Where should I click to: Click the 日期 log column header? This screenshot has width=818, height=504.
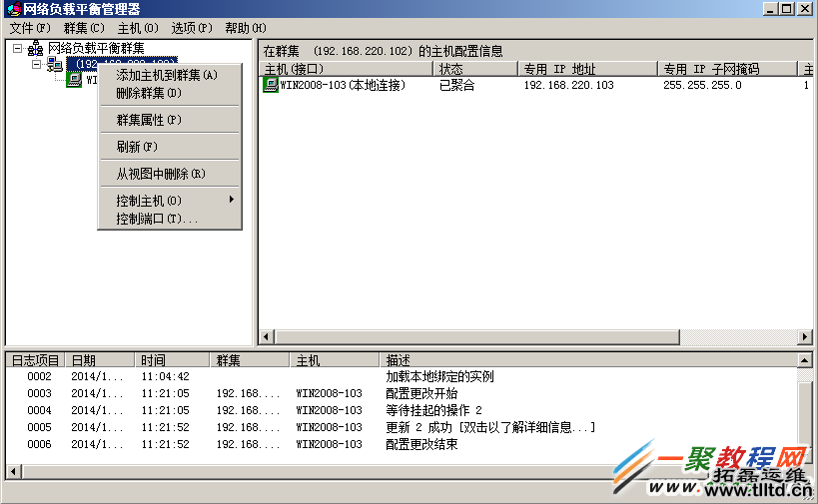[x=100, y=360]
